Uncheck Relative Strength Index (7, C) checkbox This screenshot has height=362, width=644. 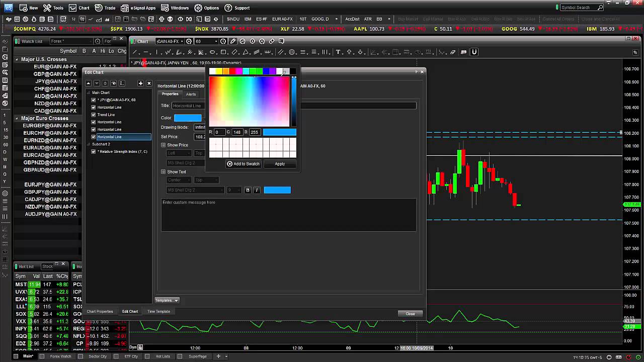(x=94, y=151)
